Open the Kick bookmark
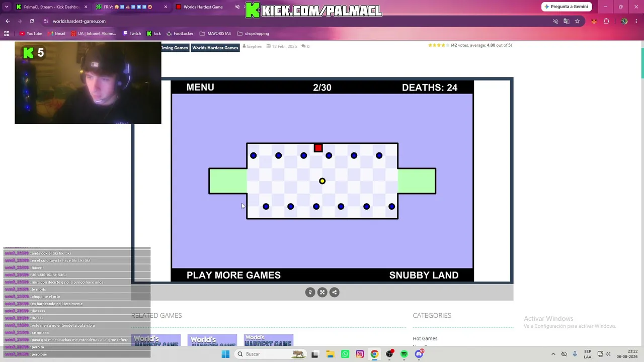Screen dimensions: 644x362 point(153,34)
